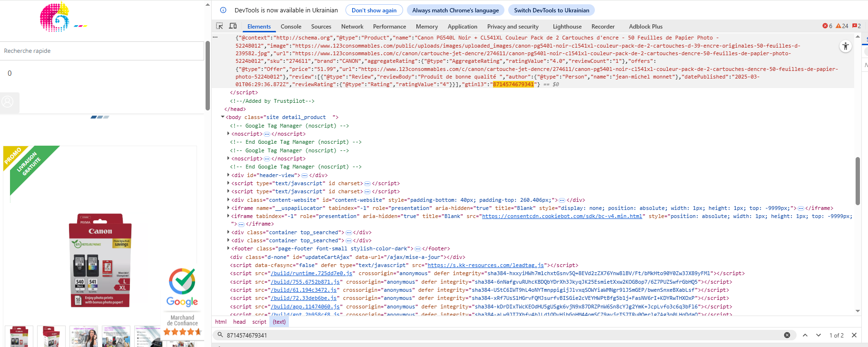Select the head breadcrumb
868x347 pixels.
point(239,322)
